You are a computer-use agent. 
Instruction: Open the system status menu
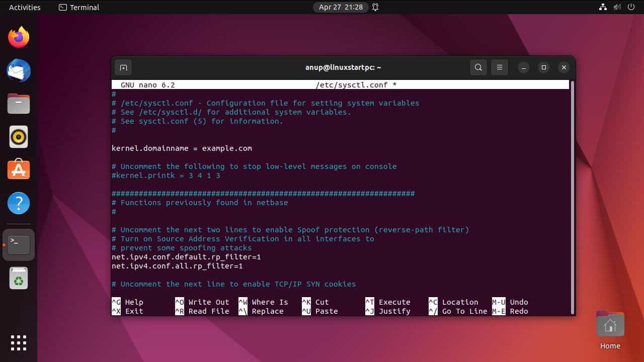click(617, 7)
